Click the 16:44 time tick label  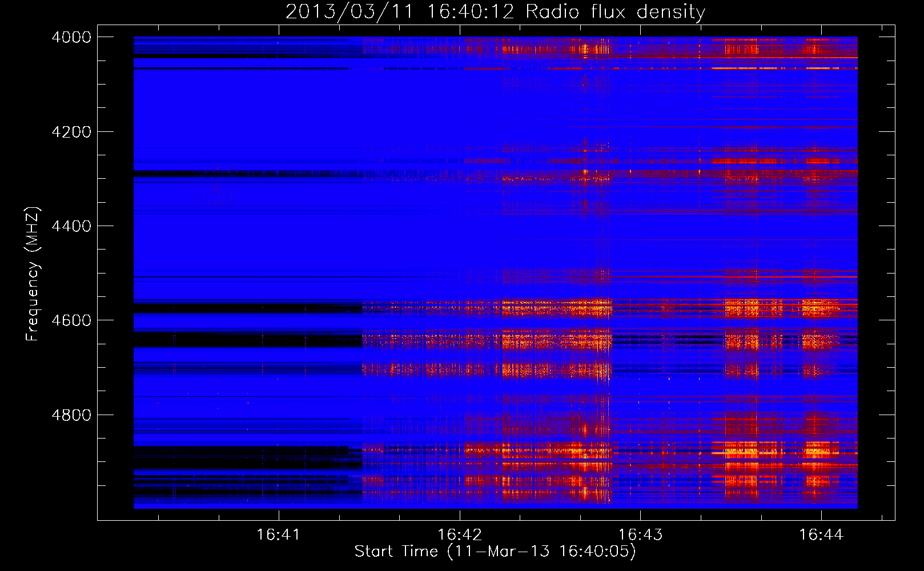click(x=821, y=534)
